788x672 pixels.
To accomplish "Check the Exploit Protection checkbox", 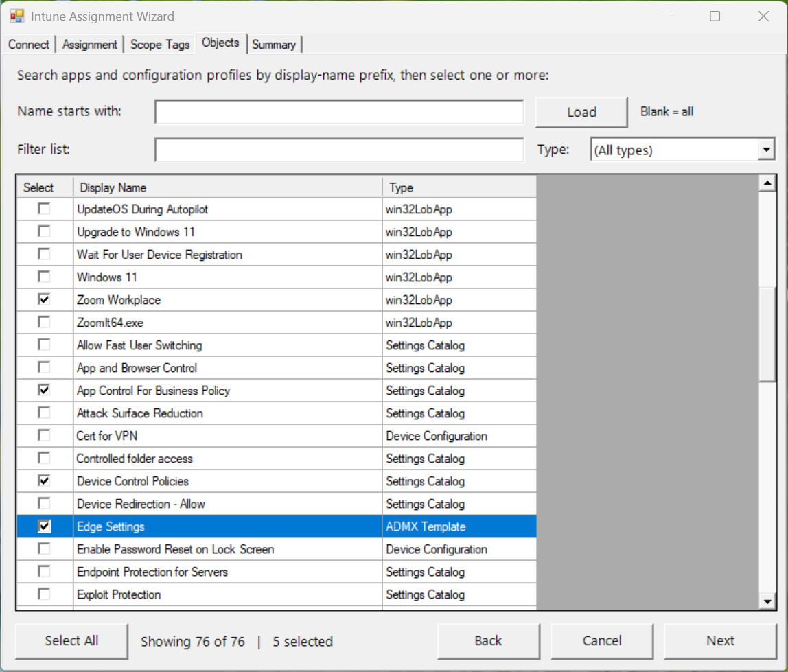I will pos(44,594).
